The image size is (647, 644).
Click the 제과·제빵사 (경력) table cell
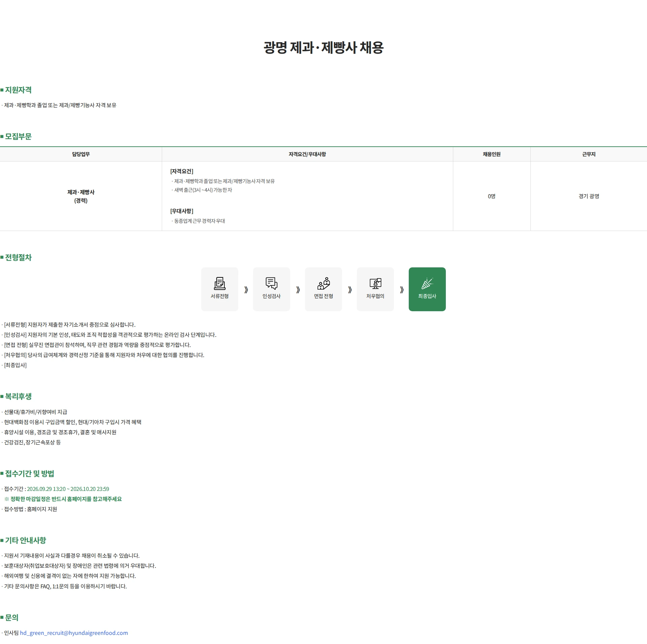coord(81,196)
